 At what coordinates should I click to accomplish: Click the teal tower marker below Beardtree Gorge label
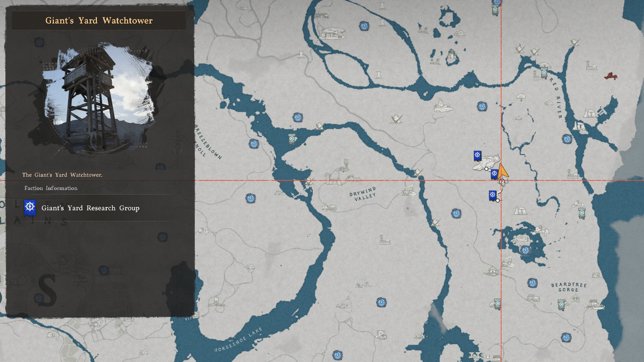click(561, 305)
